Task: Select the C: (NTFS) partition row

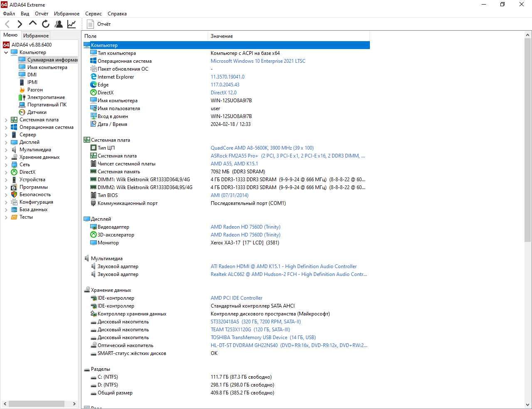Action: [x=226, y=377]
